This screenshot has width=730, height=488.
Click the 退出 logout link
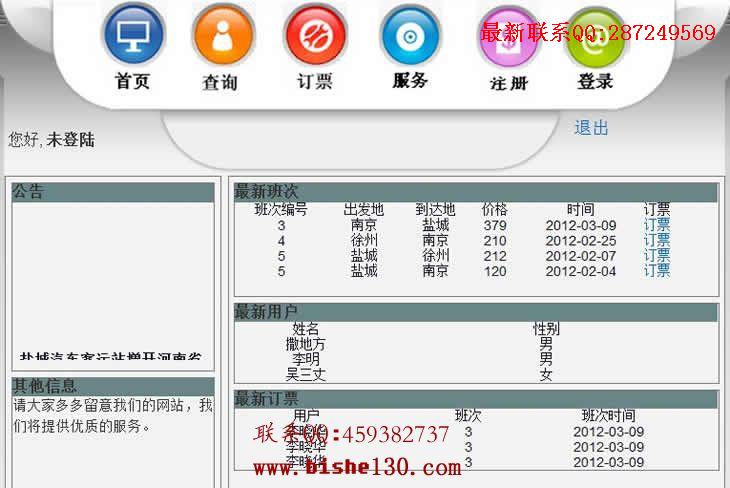click(x=591, y=128)
